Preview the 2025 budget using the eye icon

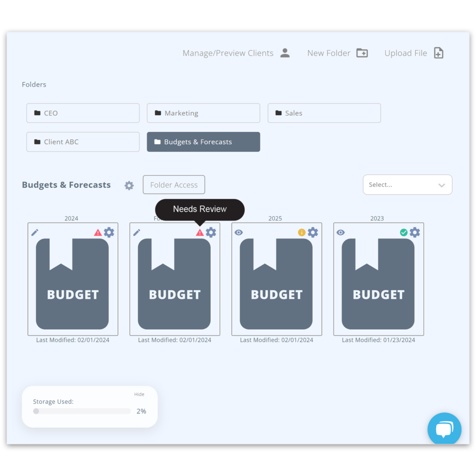[238, 233]
